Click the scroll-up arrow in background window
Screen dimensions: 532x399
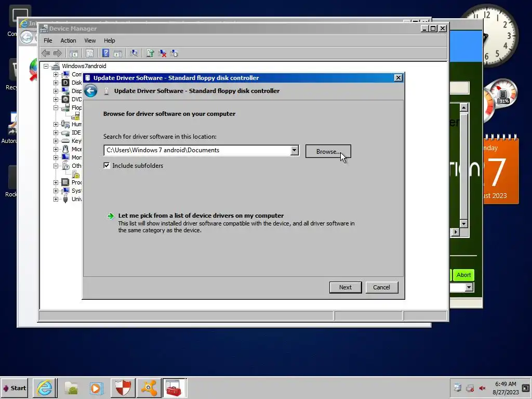tap(464, 108)
